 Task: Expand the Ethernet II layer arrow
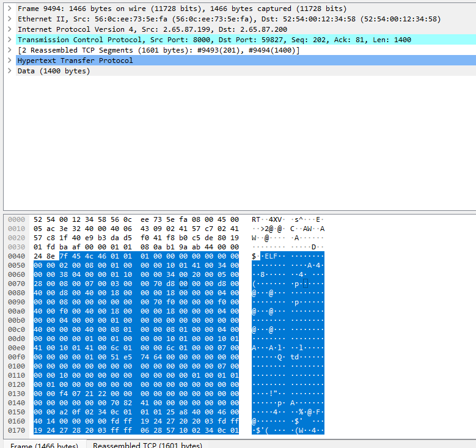click(9, 19)
